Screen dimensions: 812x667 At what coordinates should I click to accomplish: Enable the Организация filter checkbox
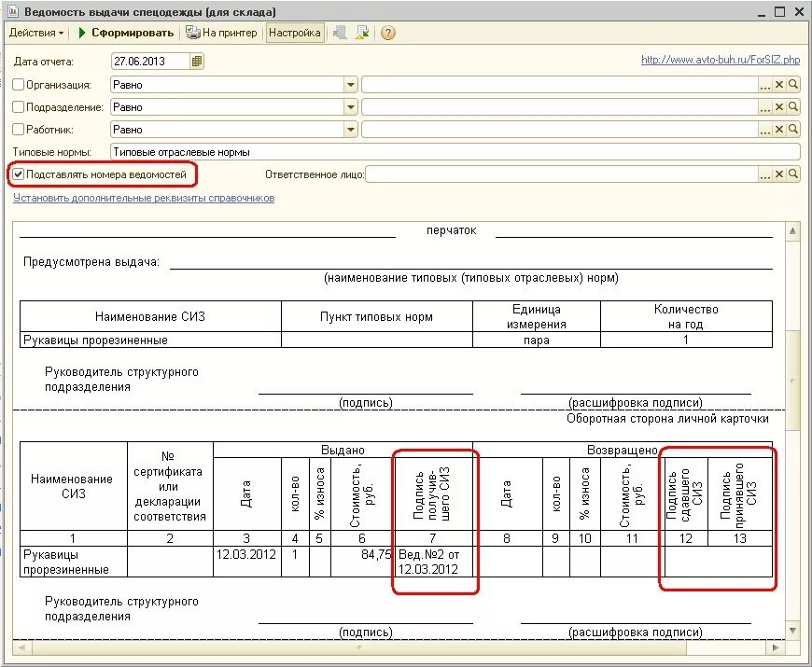point(18,84)
